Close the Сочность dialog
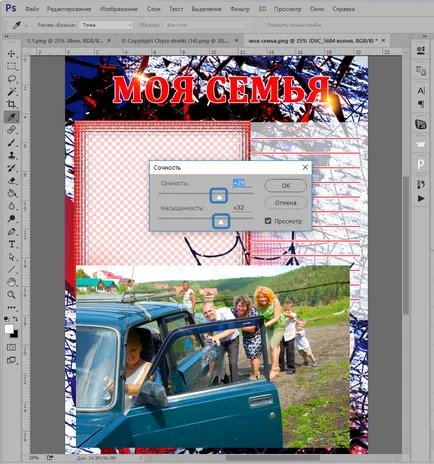 305,167
